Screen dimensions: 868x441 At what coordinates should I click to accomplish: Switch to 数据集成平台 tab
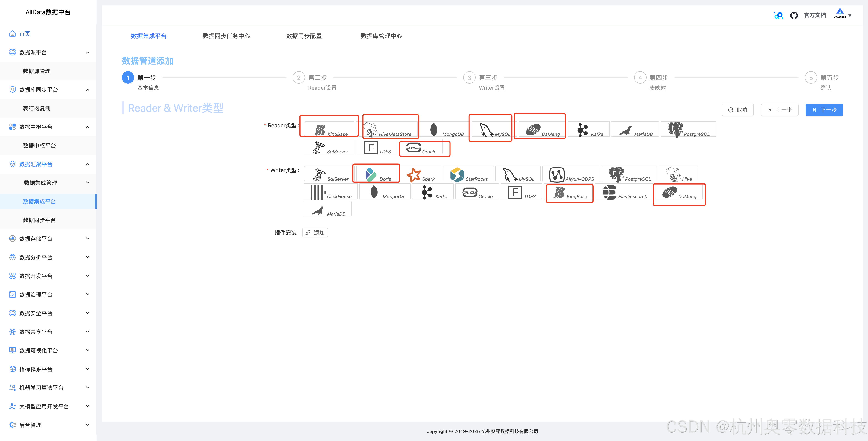(149, 36)
